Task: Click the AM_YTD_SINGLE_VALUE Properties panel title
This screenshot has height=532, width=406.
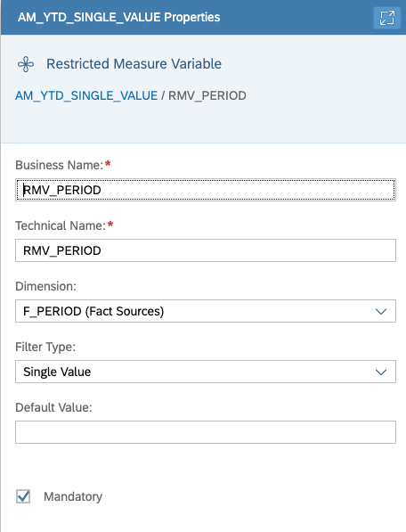Action: pyautogui.click(x=119, y=17)
